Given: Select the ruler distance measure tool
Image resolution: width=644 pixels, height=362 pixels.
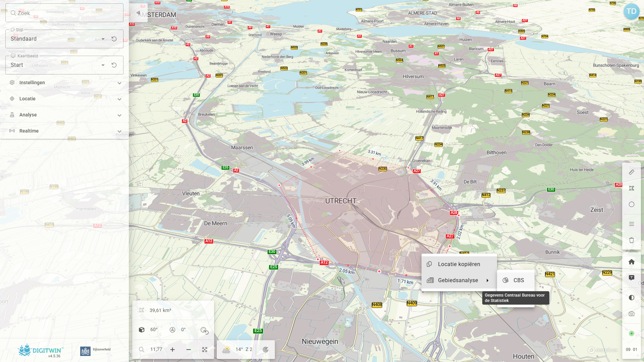Looking at the screenshot, I should tap(631, 172).
